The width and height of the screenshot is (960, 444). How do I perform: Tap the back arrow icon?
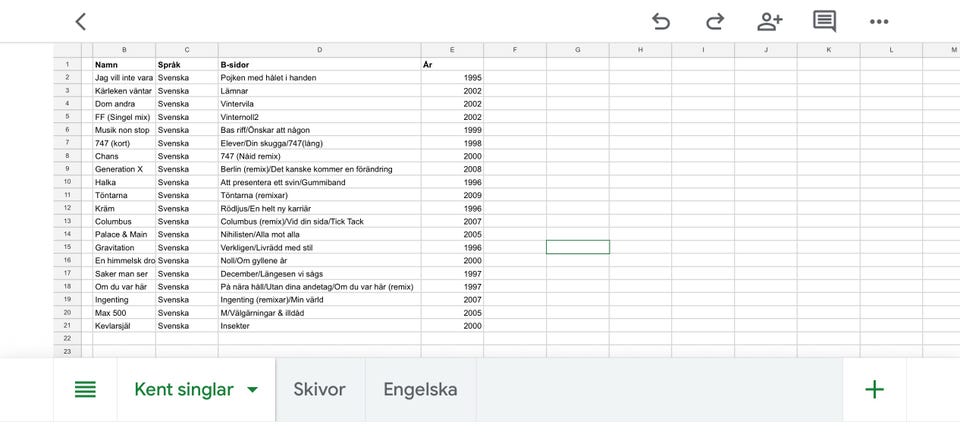tap(81, 21)
